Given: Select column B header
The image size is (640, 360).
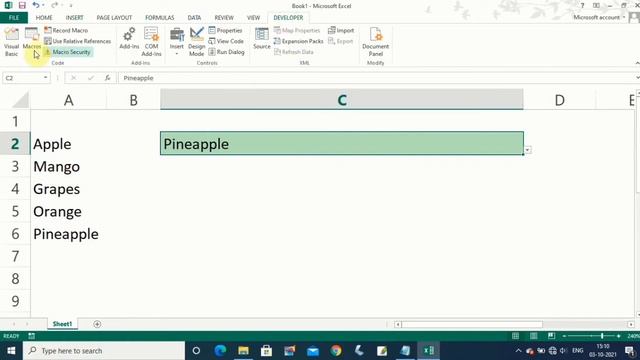Looking at the screenshot, I should click(x=133, y=100).
